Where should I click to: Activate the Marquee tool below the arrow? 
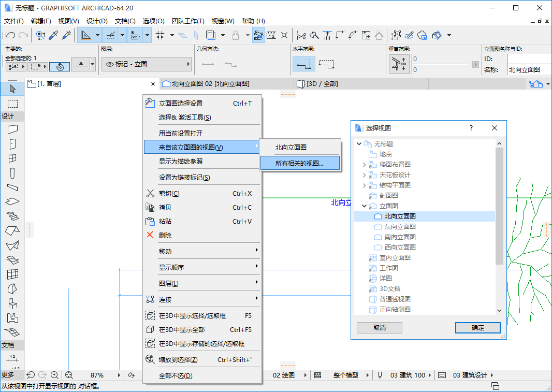tap(11, 104)
